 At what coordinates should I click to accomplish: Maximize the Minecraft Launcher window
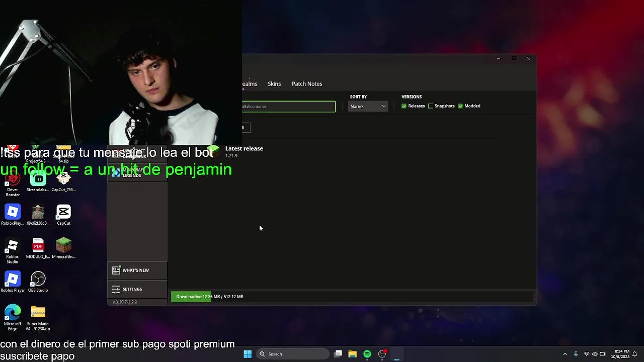click(x=513, y=59)
